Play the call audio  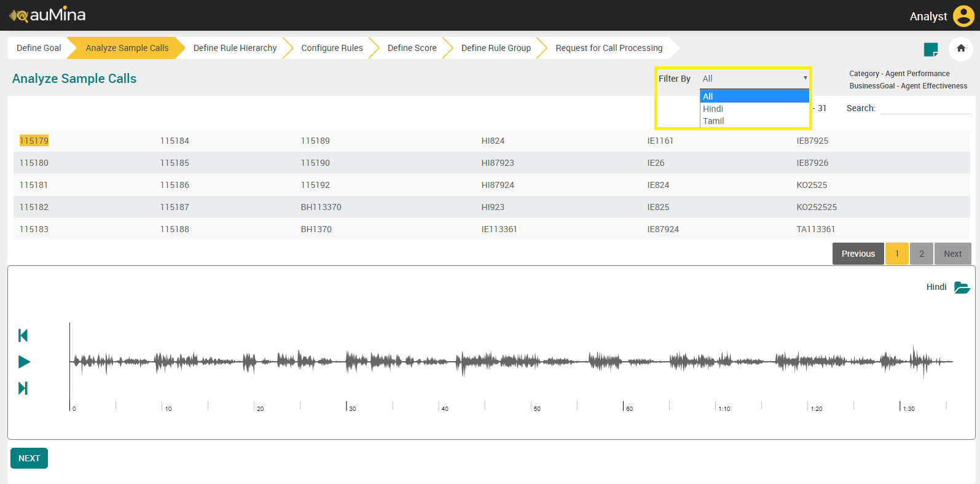(x=25, y=362)
